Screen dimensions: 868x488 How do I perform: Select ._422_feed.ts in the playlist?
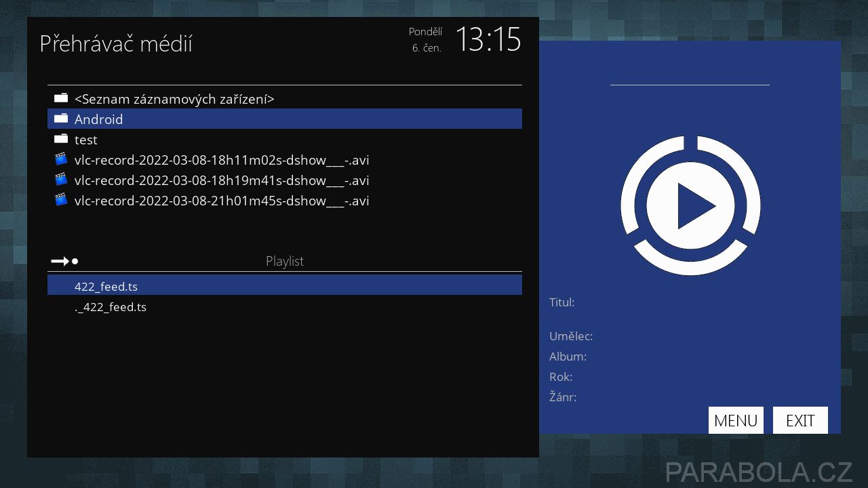point(285,306)
